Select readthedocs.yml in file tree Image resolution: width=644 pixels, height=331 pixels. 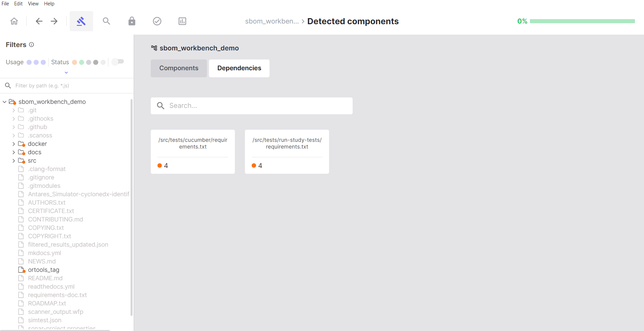click(51, 287)
